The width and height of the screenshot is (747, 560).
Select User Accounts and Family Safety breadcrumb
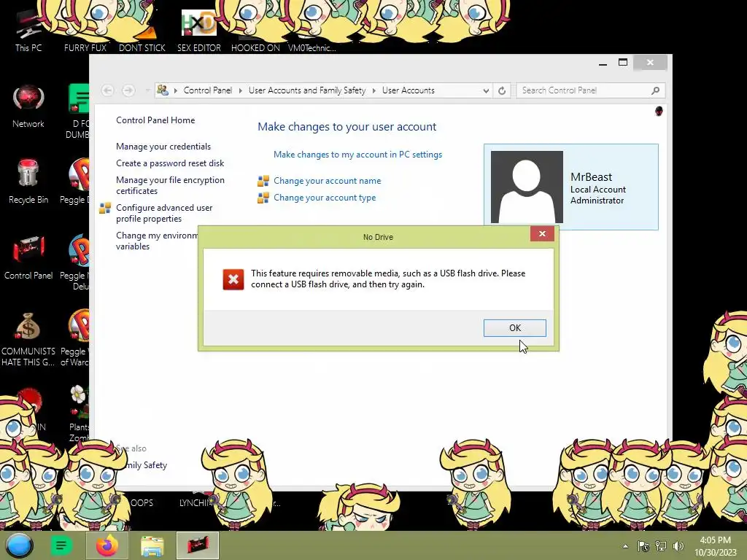(x=307, y=90)
